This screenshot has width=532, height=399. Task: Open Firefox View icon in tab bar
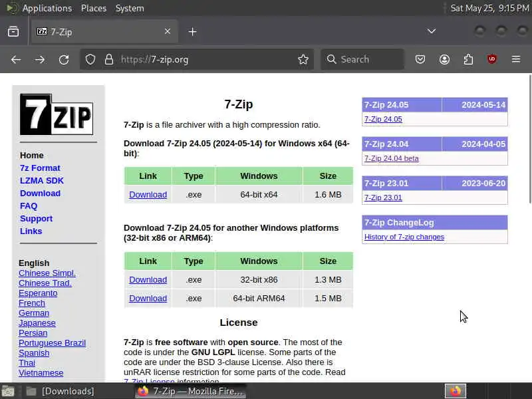click(13, 31)
